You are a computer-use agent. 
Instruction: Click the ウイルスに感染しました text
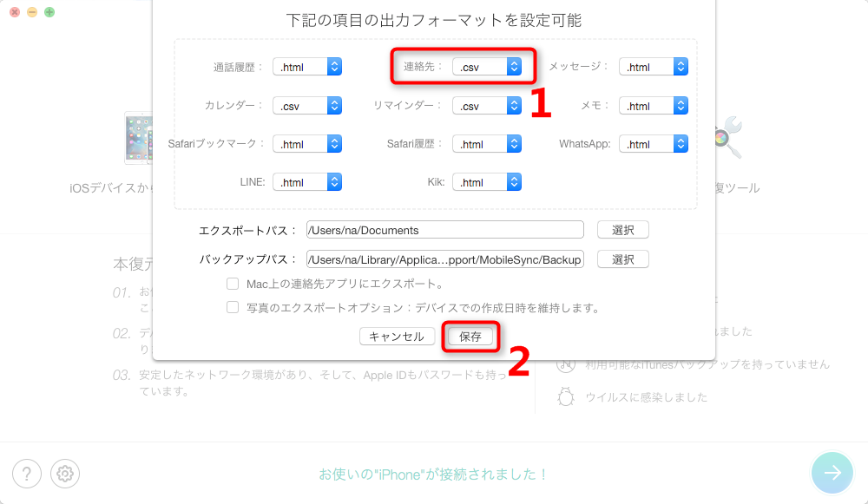coord(647,397)
